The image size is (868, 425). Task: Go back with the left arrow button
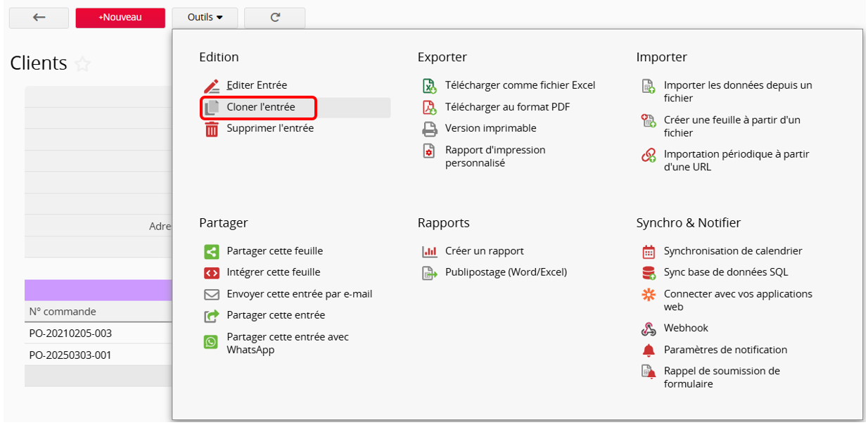pyautogui.click(x=39, y=18)
